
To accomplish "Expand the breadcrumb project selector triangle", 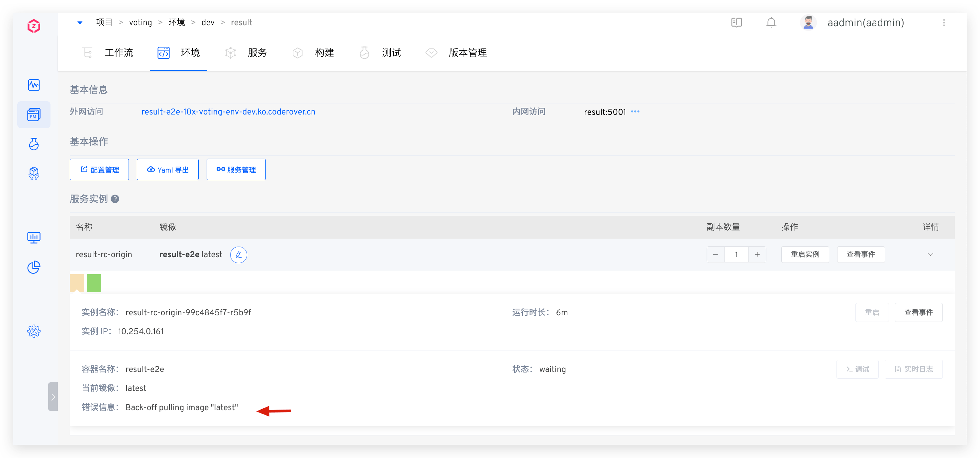I will pyautogui.click(x=80, y=23).
